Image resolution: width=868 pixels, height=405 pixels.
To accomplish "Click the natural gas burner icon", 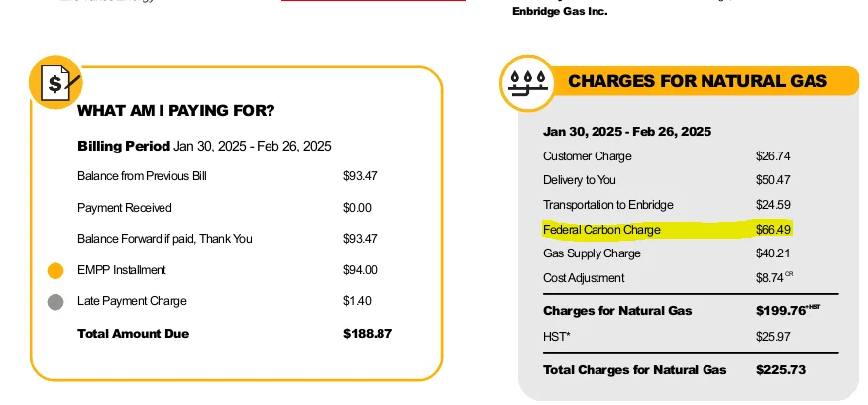I will [x=526, y=82].
